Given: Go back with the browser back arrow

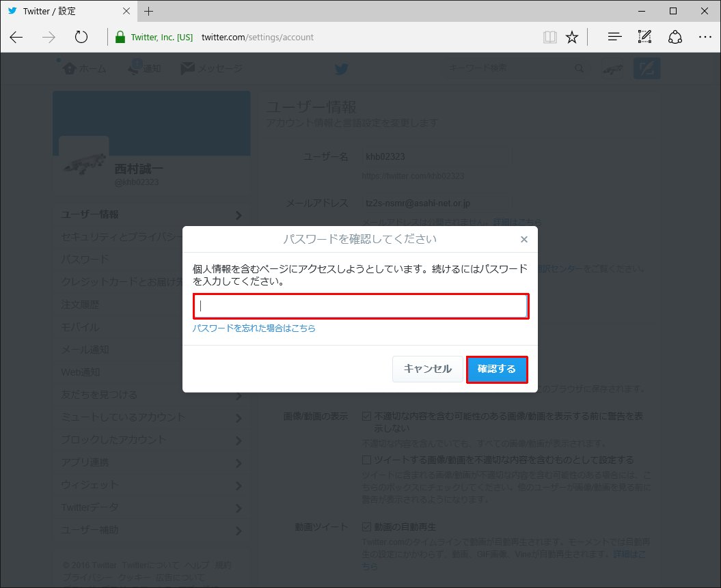Looking at the screenshot, I should point(16,37).
